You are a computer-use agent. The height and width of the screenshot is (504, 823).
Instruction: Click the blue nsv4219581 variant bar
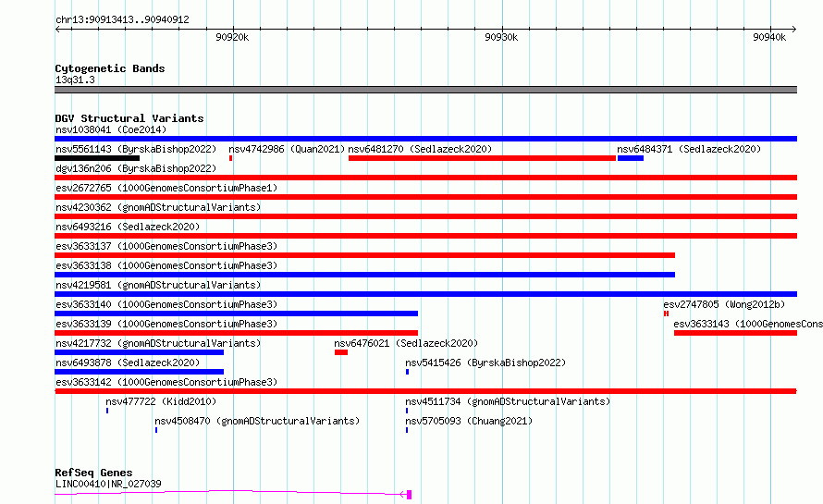pyautogui.click(x=425, y=294)
